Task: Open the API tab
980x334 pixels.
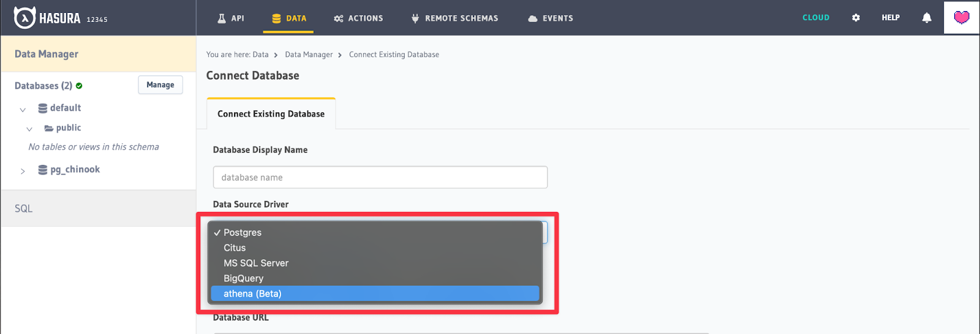Action: [x=231, y=18]
